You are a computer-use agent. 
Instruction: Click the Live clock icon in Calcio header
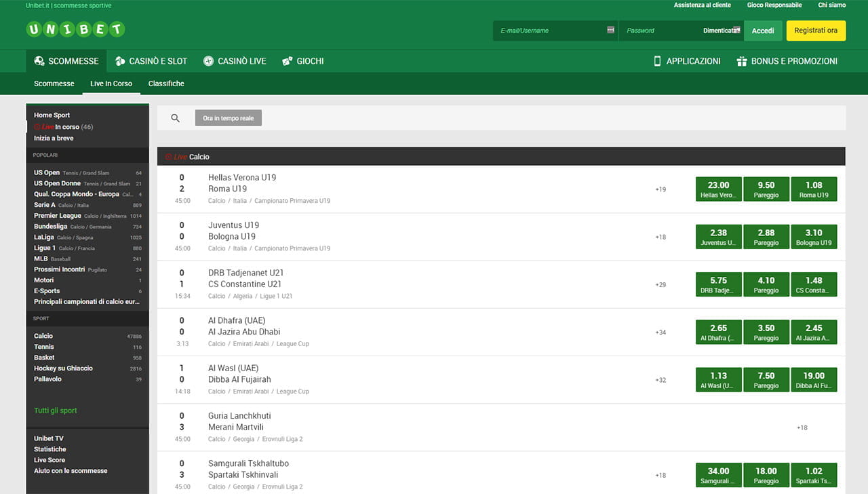click(169, 157)
